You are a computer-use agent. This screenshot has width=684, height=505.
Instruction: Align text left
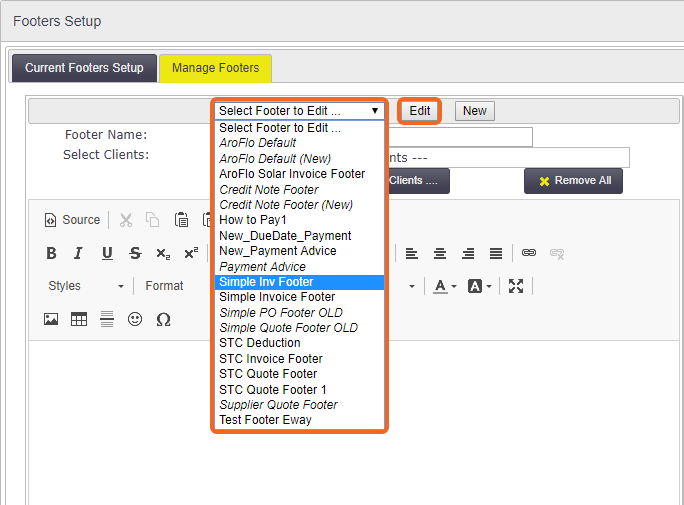(x=411, y=253)
